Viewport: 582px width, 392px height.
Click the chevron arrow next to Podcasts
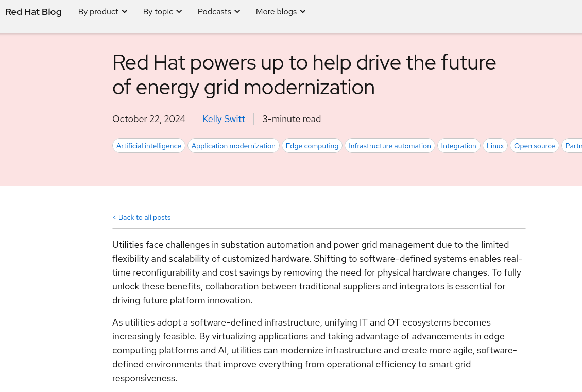[x=237, y=12]
